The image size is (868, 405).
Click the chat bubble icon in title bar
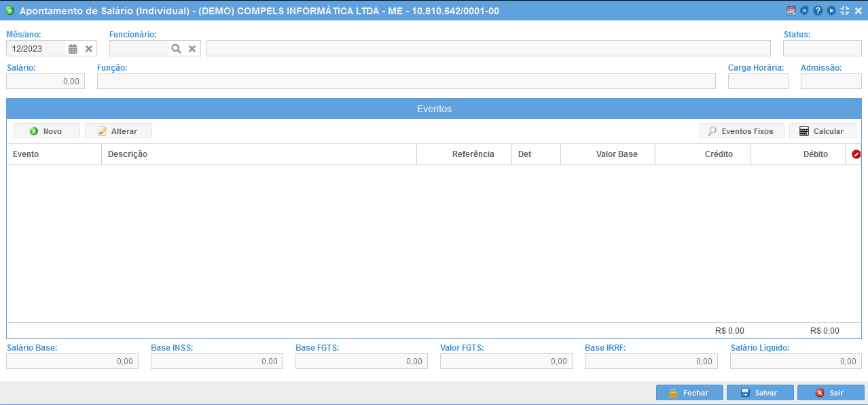pos(804,10)
